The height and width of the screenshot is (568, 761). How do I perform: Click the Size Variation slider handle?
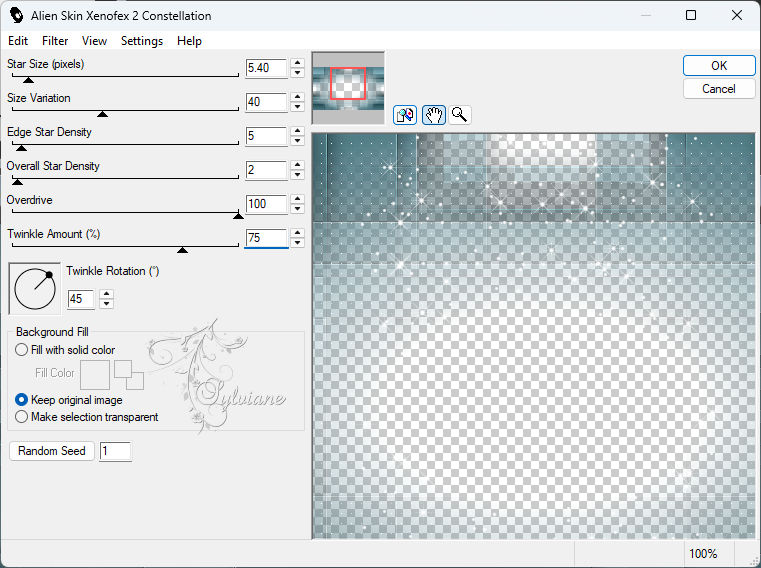click(102, 114)
